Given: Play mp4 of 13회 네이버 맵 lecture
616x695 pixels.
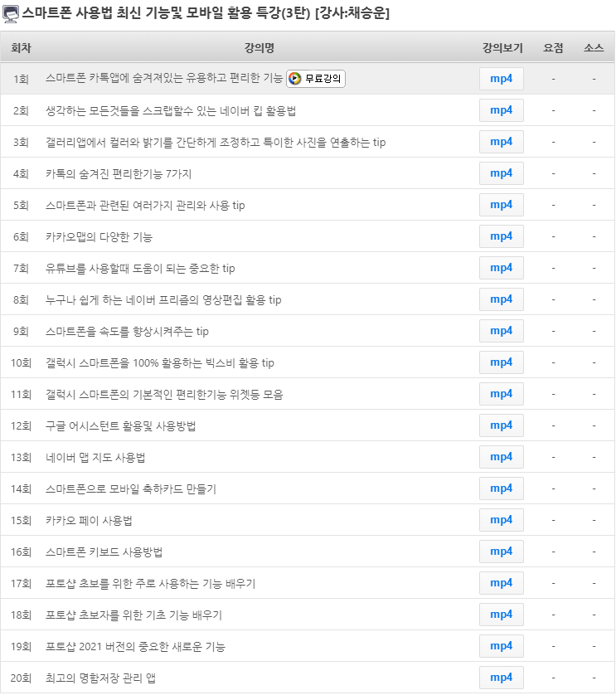Looking at the screenshot, I should click(x=502, y=456).
